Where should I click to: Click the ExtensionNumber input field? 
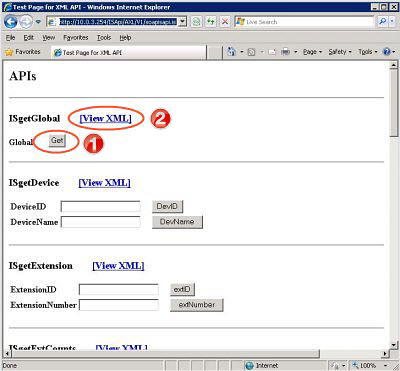point(119,305)
